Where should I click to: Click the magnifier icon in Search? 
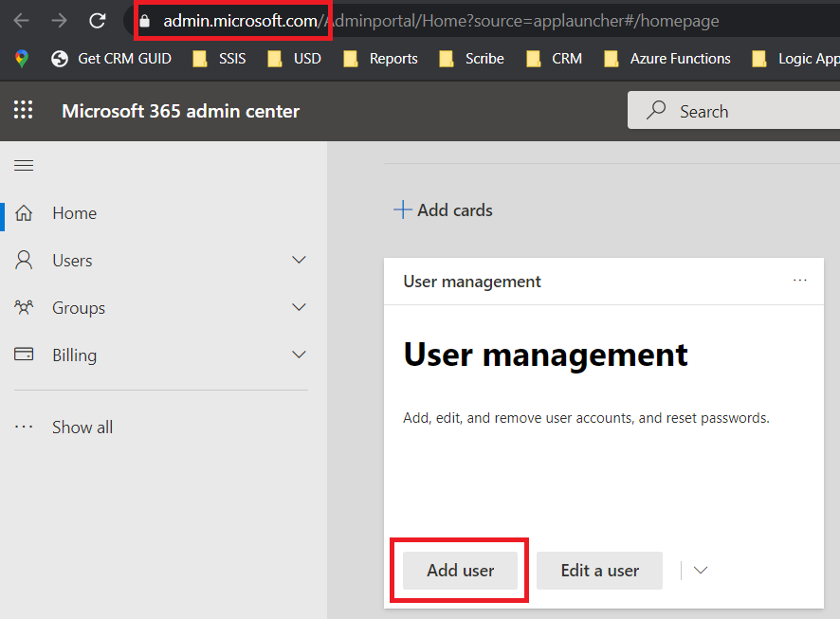(x=656, y=110)
